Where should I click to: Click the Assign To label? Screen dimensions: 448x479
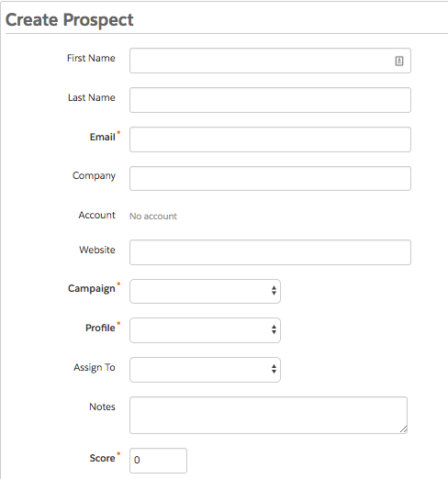tap(95, 367)
